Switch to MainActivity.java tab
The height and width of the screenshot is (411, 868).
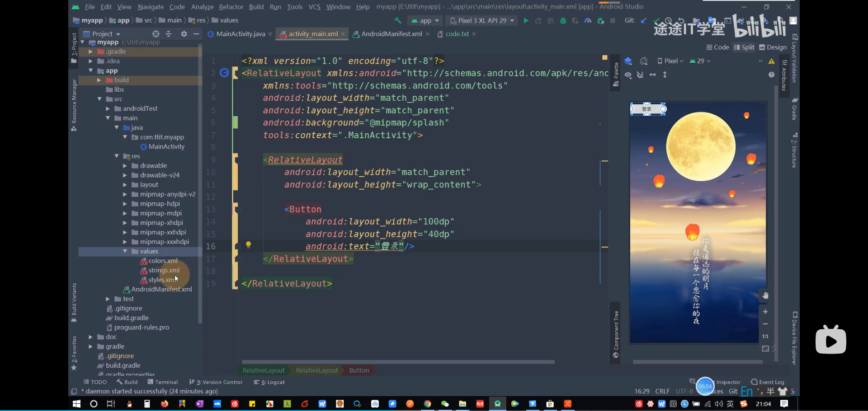240,34
